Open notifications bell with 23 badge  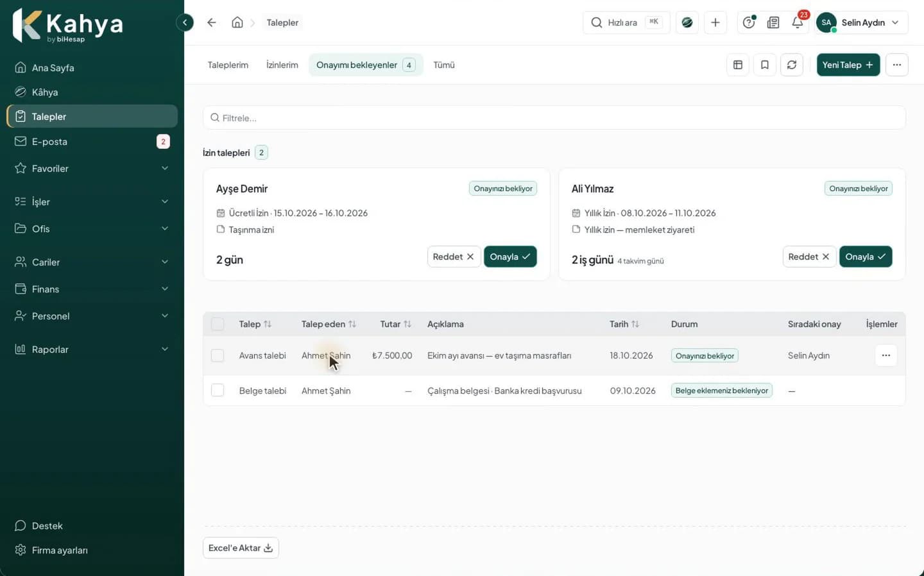tap(798, 22)
